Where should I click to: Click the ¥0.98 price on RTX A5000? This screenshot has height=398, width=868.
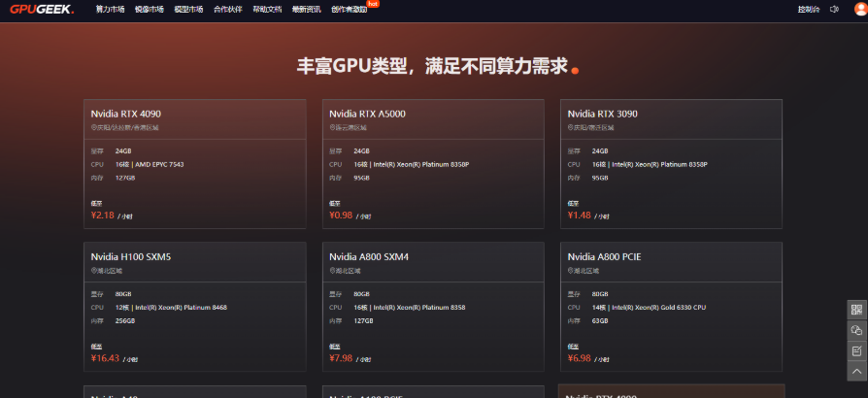pyautogui.click(x=341, y=216)
